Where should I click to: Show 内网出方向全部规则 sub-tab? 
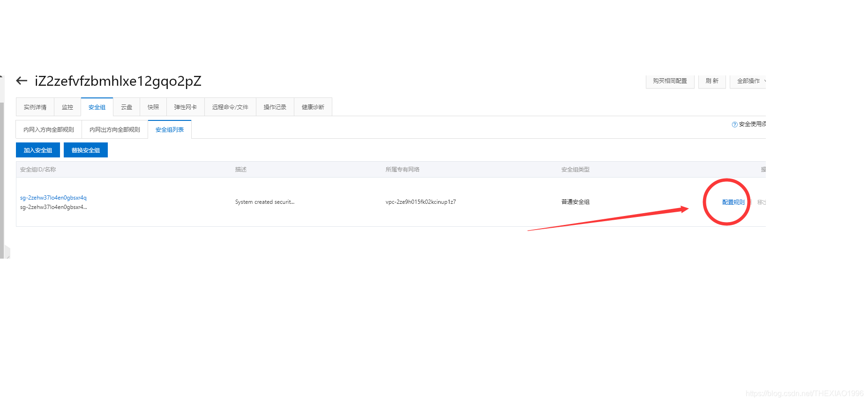click(x=115, y=130)
